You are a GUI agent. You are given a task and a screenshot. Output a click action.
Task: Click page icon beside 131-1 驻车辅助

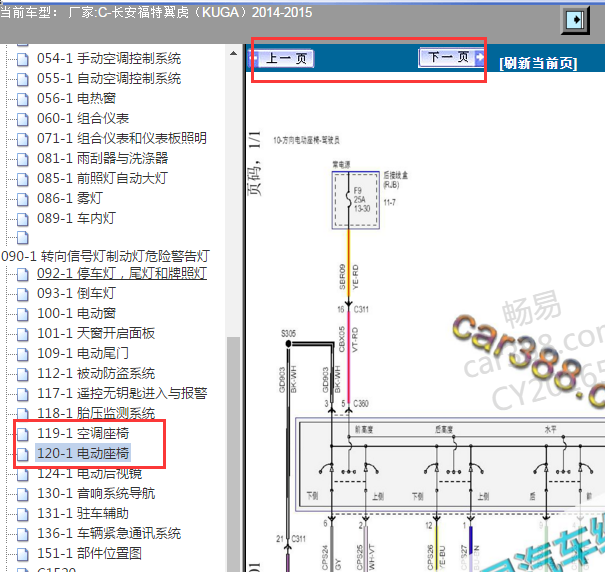coord(23,514)
